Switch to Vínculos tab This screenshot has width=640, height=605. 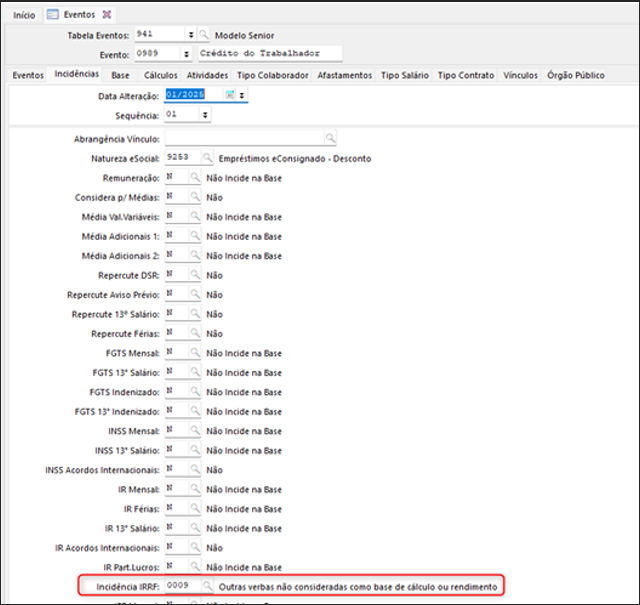pyautogui.click(x=520, y=75)
